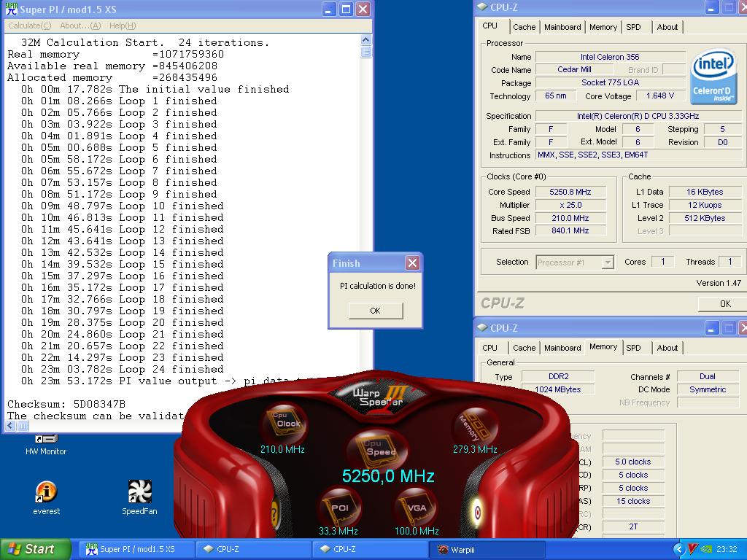Open the Calculate menu in Super PI

pyautogui.click(x=29, y=26)
